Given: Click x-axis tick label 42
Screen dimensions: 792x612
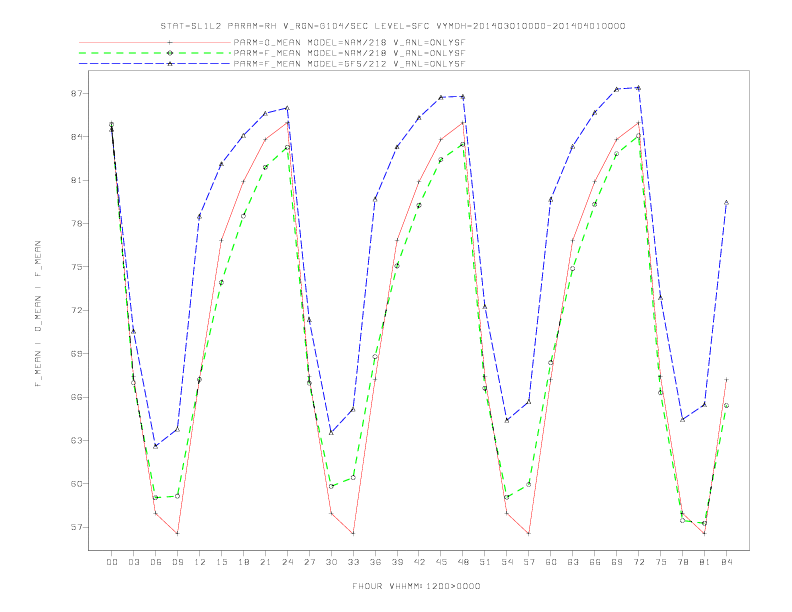Looking at the screenshot, I should 419,562.
